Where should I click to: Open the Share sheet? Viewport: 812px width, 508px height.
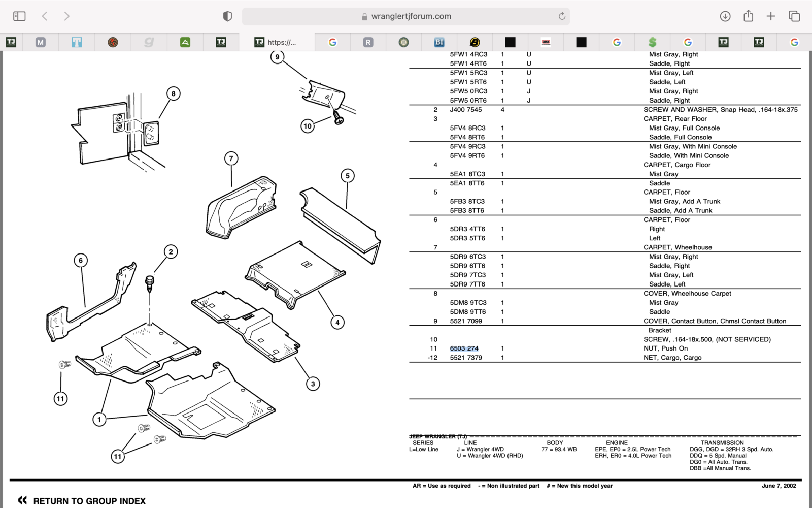tap(748, 16)
